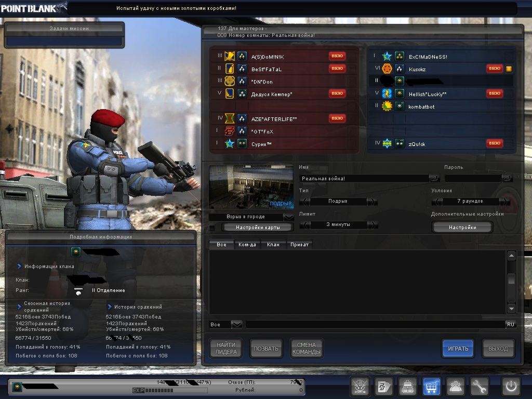Click right arrow of 7 раундов selector
The height and width of the screenshot is (399, 532).
[x=504, y=201]
